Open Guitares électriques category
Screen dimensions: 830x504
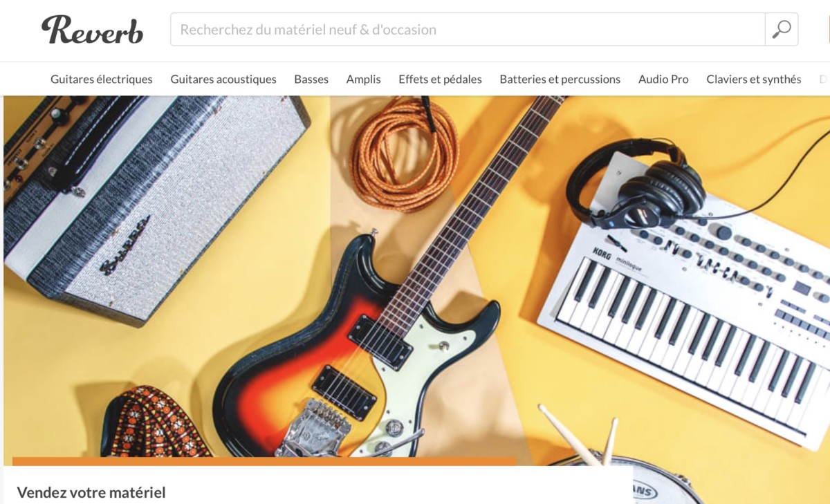point(102,79)
